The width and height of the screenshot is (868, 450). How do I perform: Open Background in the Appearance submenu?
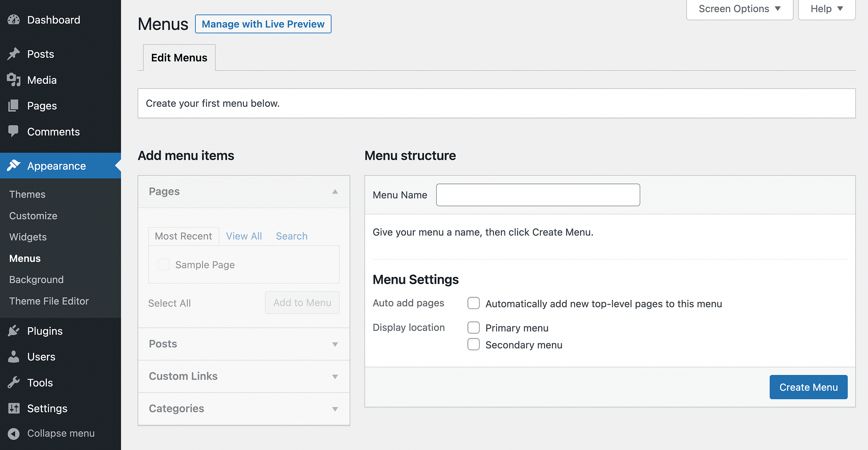pyautogui.click(x=36, y=279)
